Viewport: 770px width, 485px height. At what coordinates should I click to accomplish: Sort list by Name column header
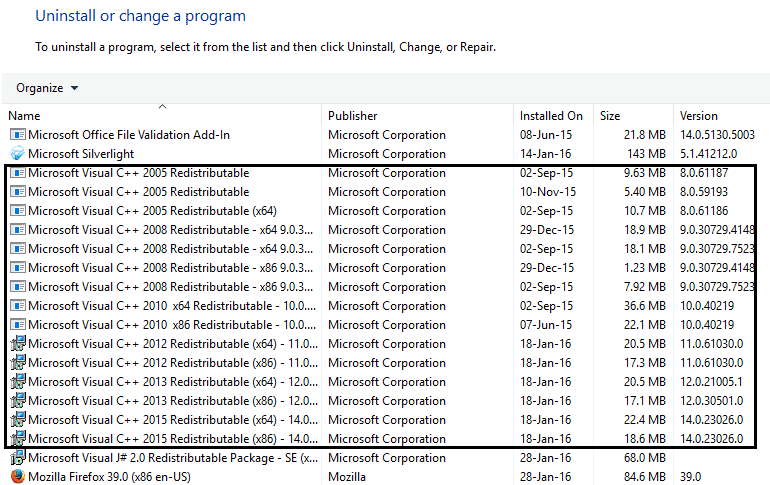(x=24, y=116)
